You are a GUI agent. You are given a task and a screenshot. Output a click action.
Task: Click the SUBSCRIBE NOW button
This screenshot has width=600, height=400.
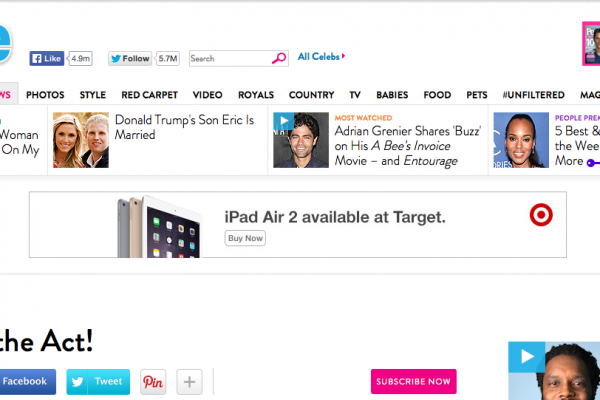pos(413,382)
